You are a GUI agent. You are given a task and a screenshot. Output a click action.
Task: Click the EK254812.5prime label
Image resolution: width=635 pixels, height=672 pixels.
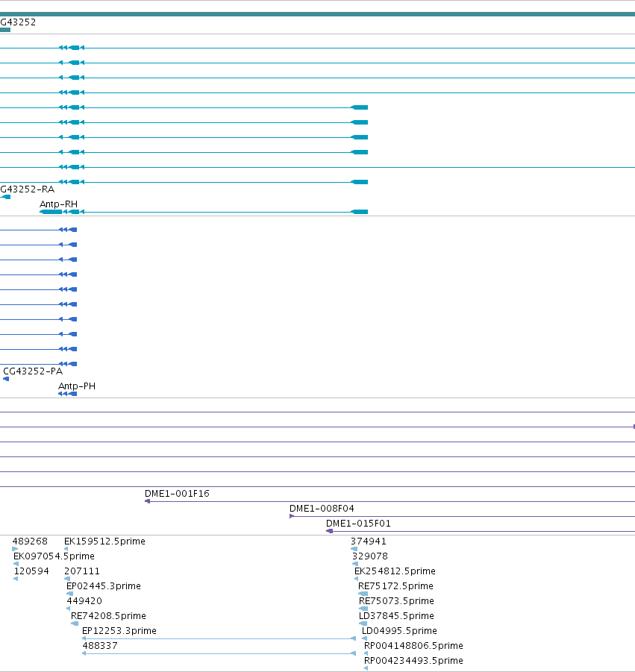tap(395, 571)
